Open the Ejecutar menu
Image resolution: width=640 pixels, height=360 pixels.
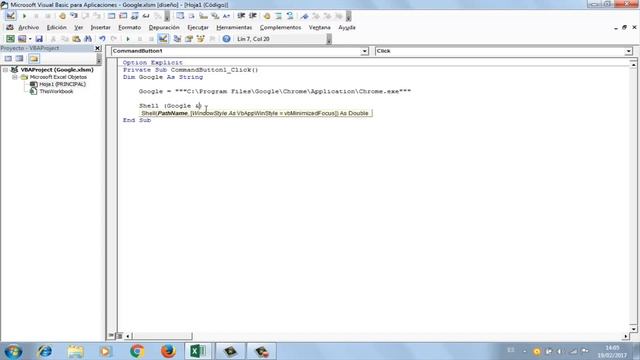pos(198,27)
